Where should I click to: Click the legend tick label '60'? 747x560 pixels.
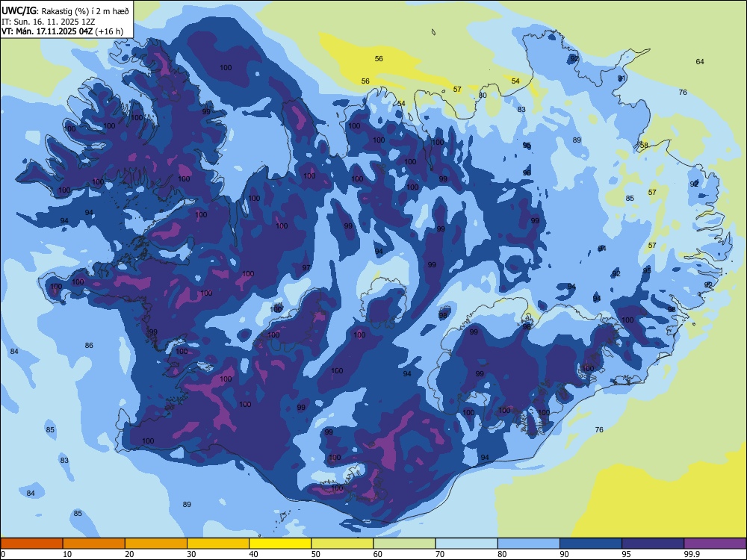click(x=378, y=554)
